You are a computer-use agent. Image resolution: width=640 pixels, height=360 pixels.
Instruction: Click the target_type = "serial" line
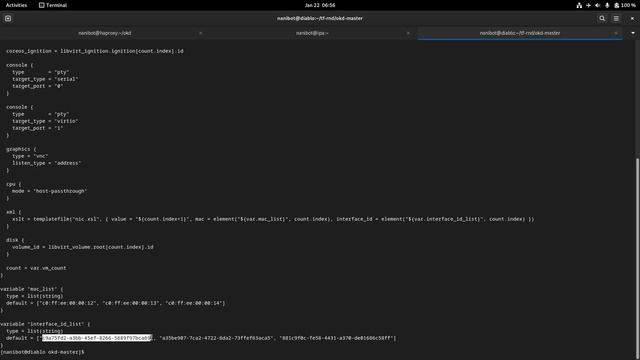45,79
